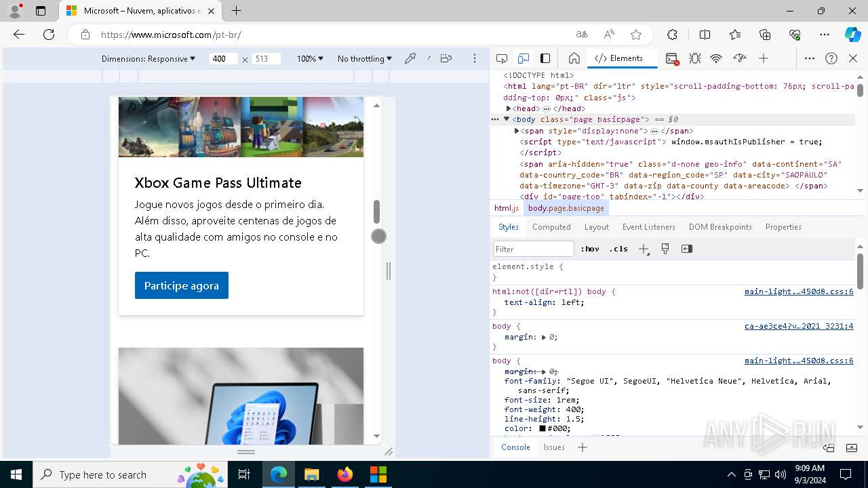
Task: Open DevTools help question mark
Action: pos(831,58)
